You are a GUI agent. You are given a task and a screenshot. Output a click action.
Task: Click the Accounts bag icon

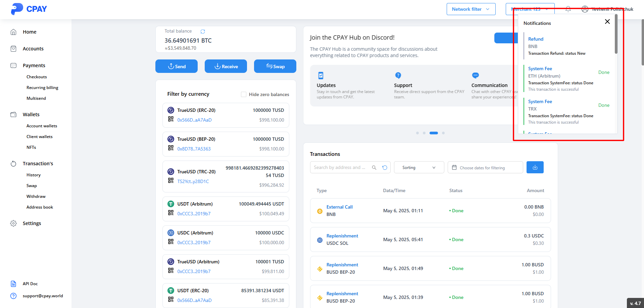click(13, 49)
